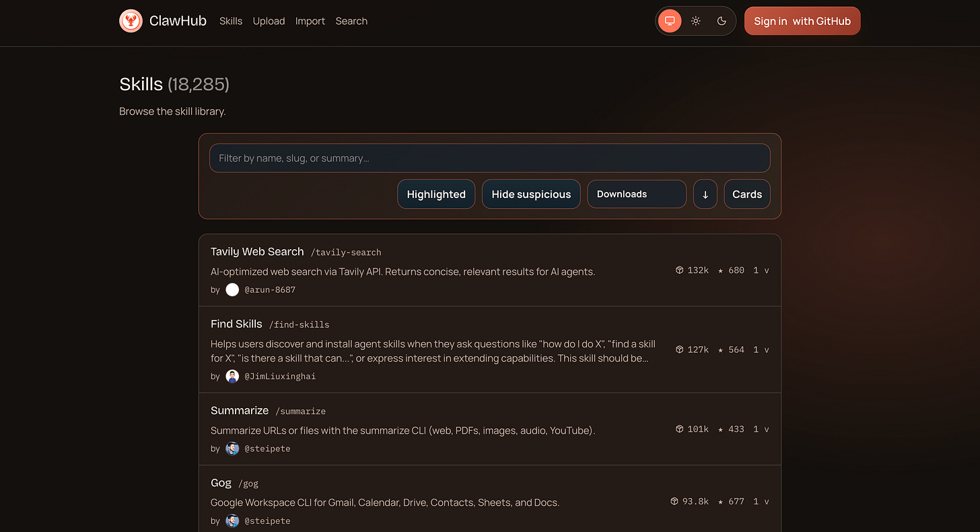Click the ClawHub lobster logo

point(131,21)
